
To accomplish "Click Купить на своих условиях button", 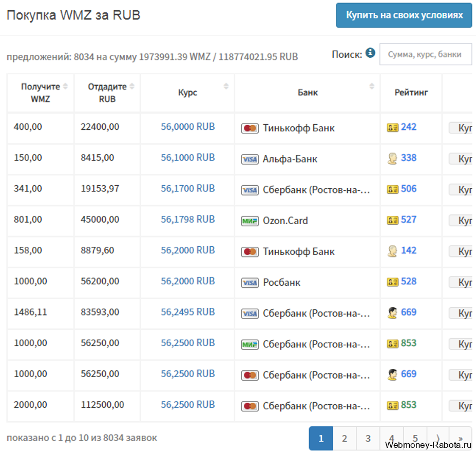I will click(404, 15).
